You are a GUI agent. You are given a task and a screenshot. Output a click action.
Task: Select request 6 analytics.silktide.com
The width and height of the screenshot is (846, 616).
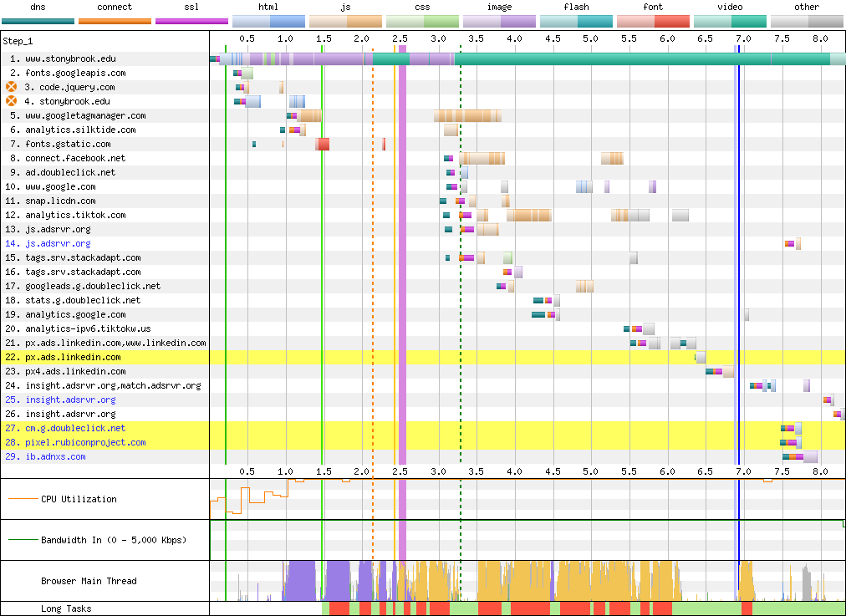pos(73,130)
